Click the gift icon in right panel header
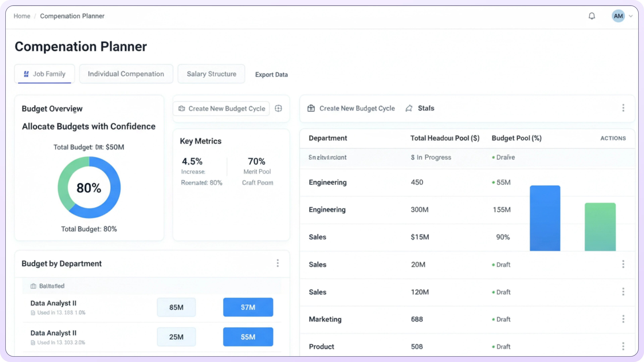The image size is (644, 362). pyautogui.click(x=311, y=108)
